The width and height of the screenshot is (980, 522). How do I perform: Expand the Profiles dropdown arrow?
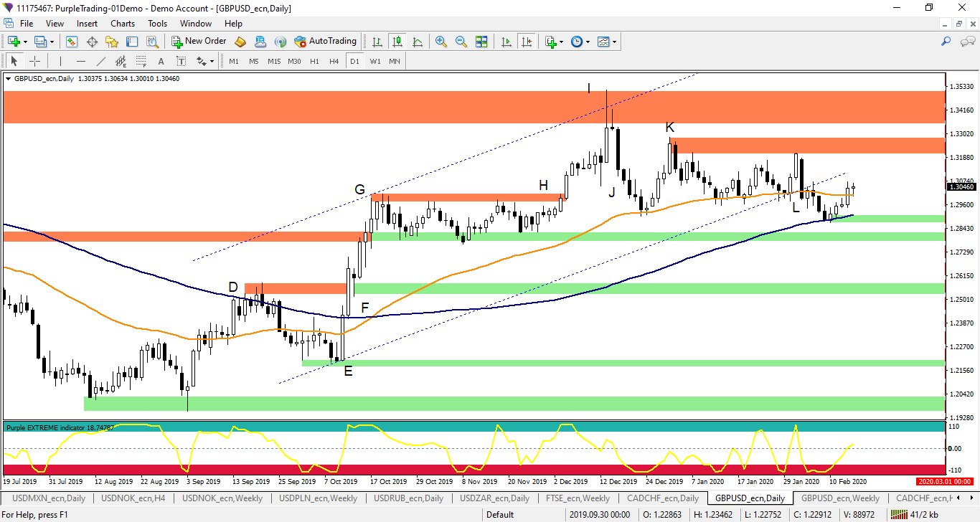pyautogui.click(x=52, y=42)
